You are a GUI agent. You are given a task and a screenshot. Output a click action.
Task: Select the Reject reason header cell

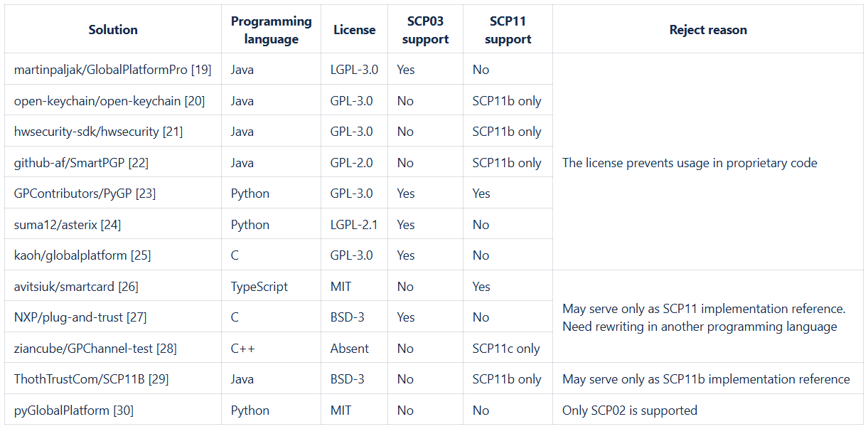tap(708, 30)
